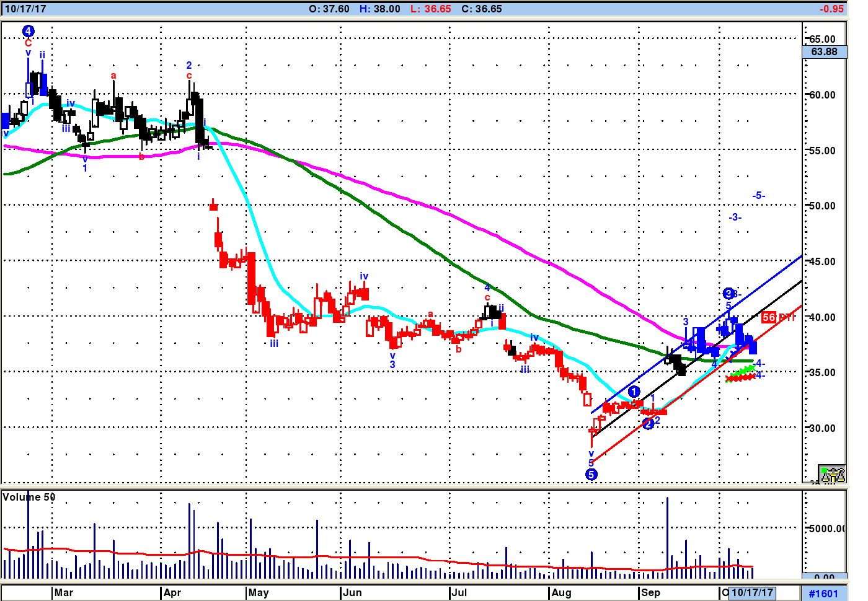Select the -5- projected wave target label
Screen dimensions: 868x601
pos(759,196)
